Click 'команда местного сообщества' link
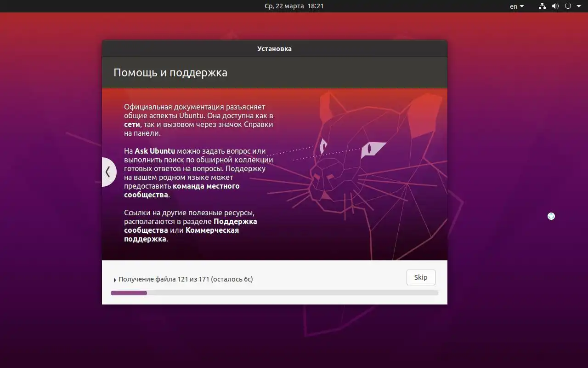 click(182, 190)
